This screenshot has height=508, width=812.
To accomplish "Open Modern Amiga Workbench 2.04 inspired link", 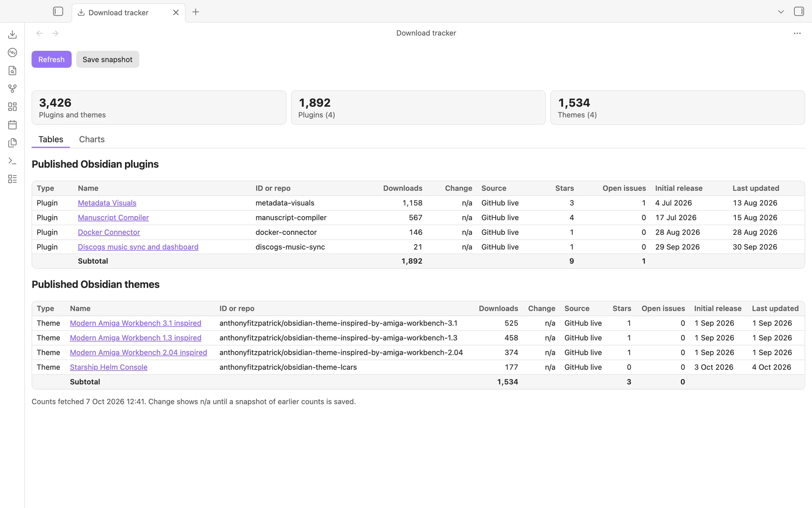I will [138, 352].
